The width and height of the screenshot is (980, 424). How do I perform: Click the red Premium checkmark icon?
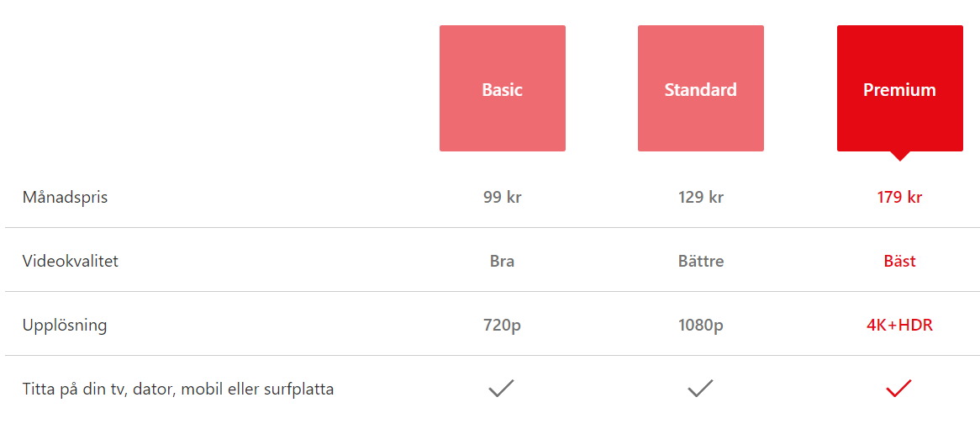point(898,389)
